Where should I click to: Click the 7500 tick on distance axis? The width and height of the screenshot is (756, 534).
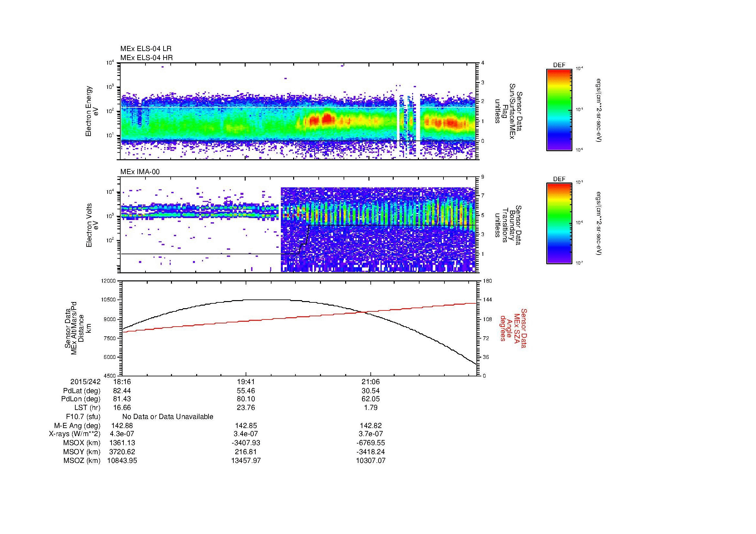point(110,338)
